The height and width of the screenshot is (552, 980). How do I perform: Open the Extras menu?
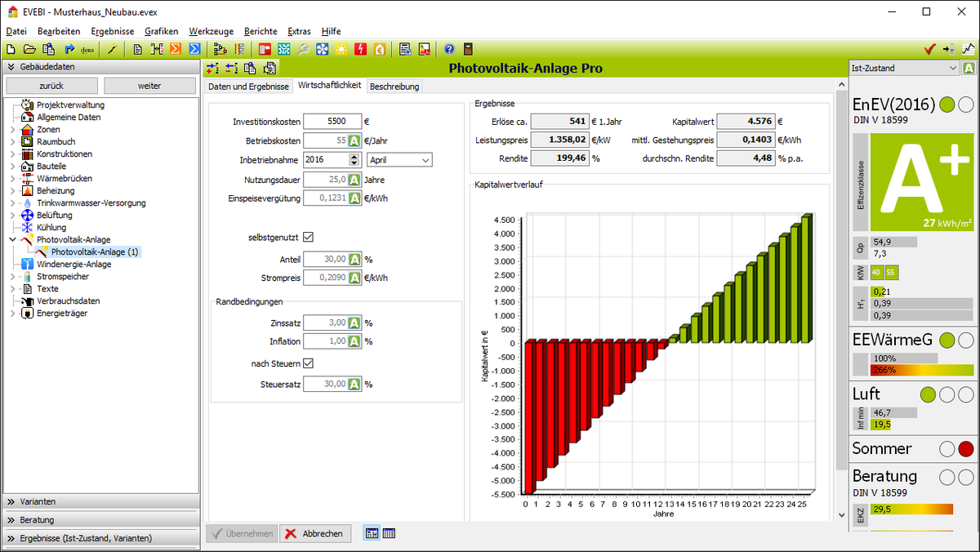[x=299, y=31]
